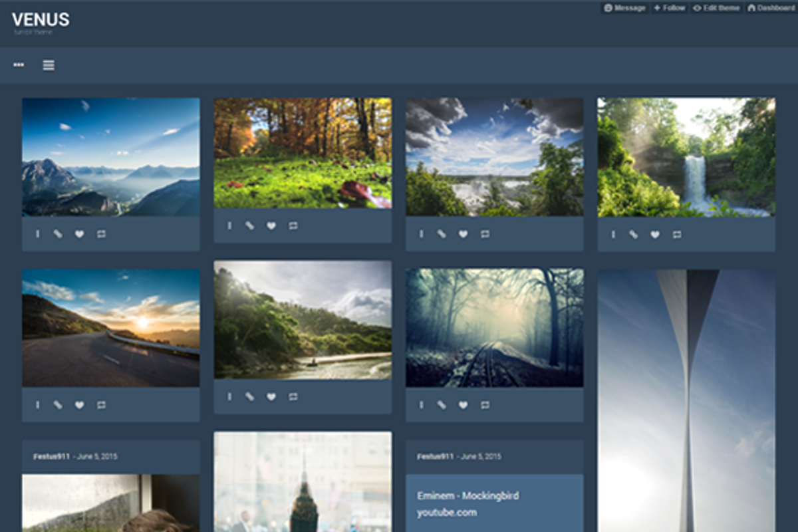798x532 pixels.
Task: Open Festus911 author link above rainy photo
Action: [52, 457]
